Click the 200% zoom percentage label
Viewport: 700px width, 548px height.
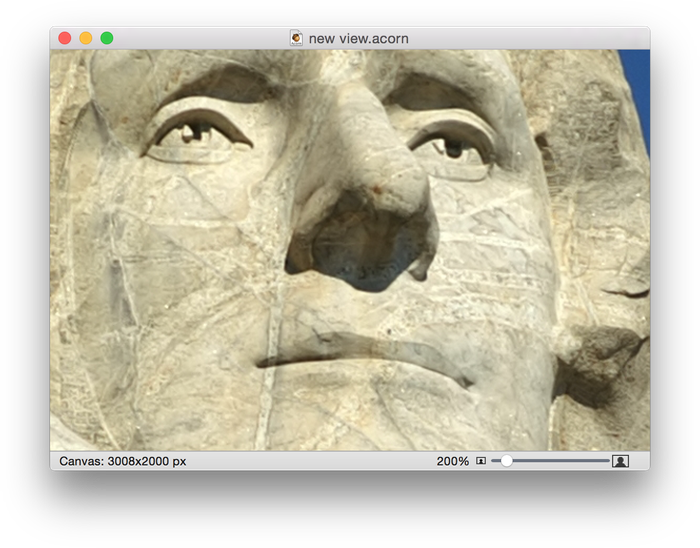tap(452, 461)
